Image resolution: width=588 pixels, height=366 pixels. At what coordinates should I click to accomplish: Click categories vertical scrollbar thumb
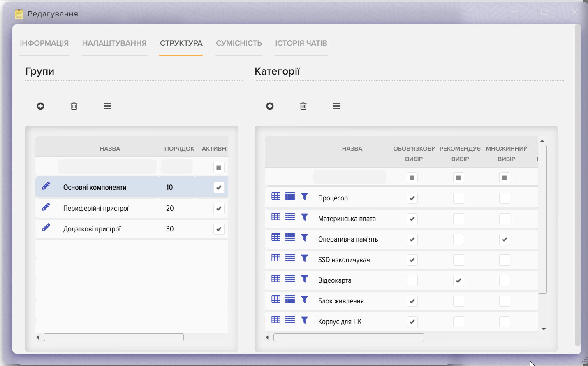(x=543, y=219)
